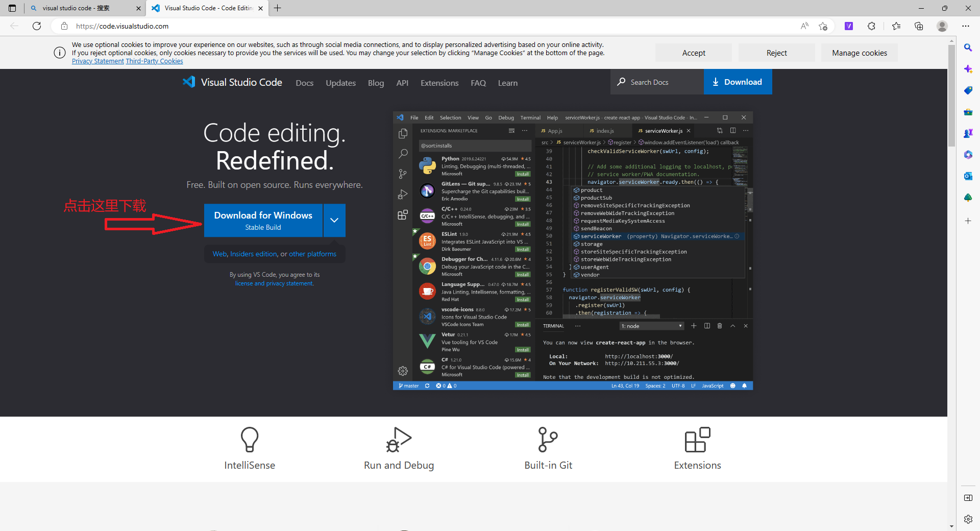Click the VS Code editor screenshot image
Viewport: 980px width, 531px height.
[x=573, y=251]
